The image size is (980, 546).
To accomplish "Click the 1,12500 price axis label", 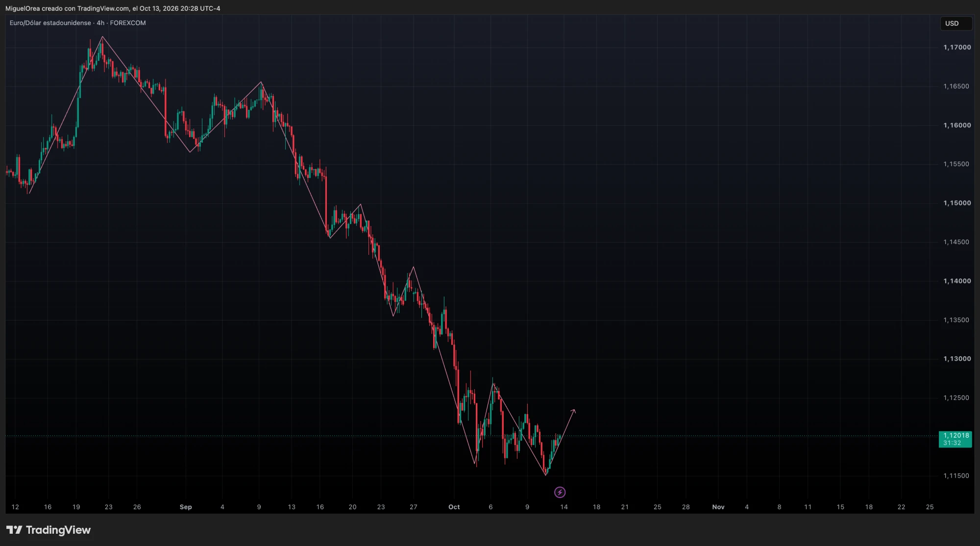I will click(x=956, y=398).
